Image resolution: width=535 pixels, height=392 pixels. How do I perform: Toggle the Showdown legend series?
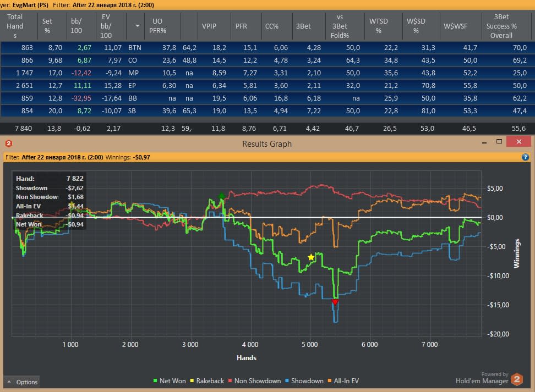304,381
